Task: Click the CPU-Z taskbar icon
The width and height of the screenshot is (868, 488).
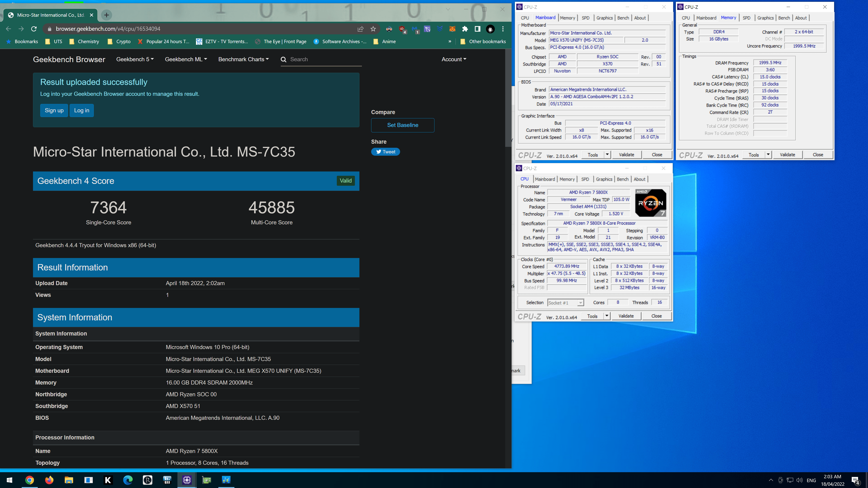Action: [x=187, y=480]
